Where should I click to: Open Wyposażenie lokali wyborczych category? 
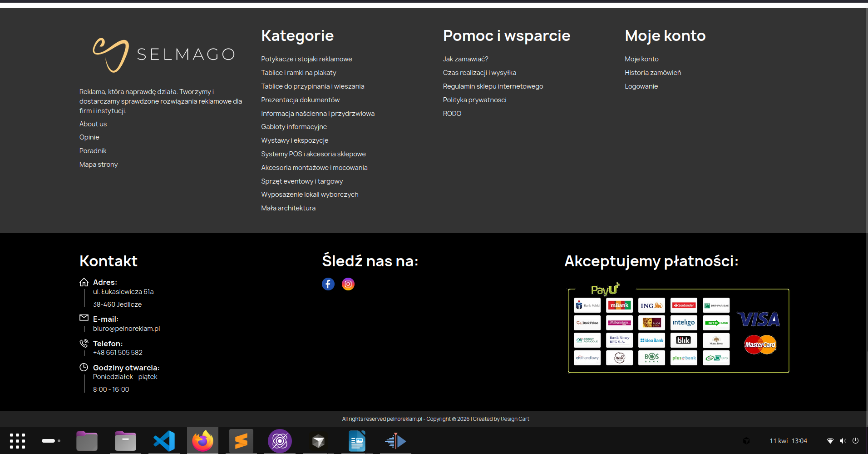pyautogui.click(x=310, y=195)
